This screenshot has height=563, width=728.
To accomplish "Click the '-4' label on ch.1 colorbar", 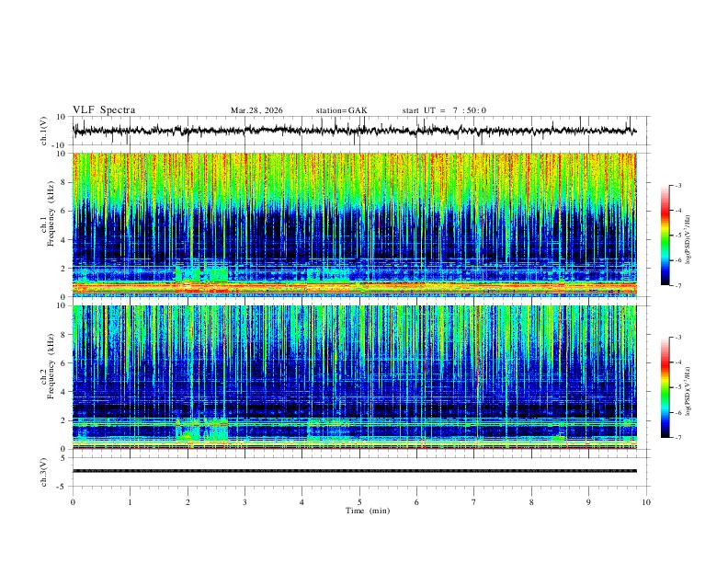I will [677, 211].
